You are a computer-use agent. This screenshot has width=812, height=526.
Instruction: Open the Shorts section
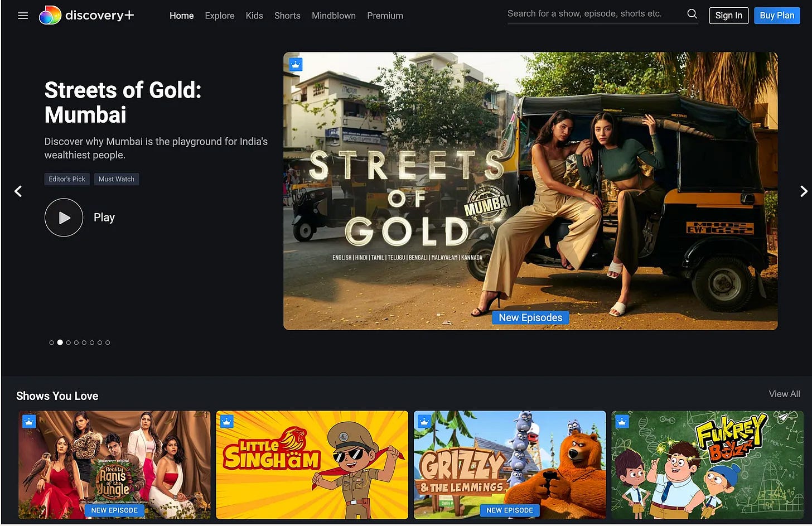click(x=287, y=16)
